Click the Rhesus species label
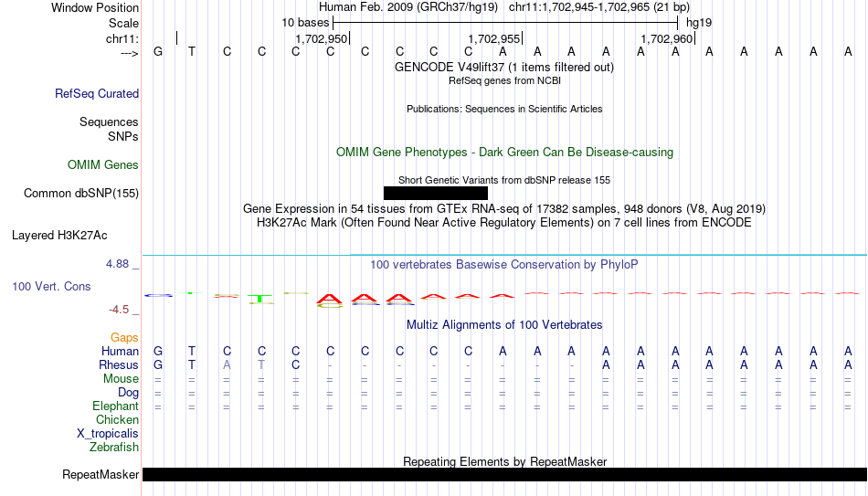The image size is (868, 496). pos(119,364)
